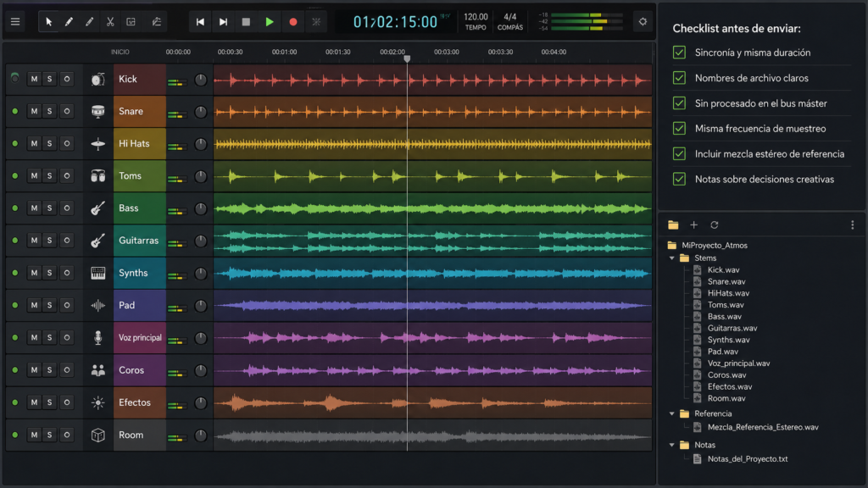Open file browser options menu (three dots)
The width and height of the screenshot is (868, 488).
tap(853, 225)
